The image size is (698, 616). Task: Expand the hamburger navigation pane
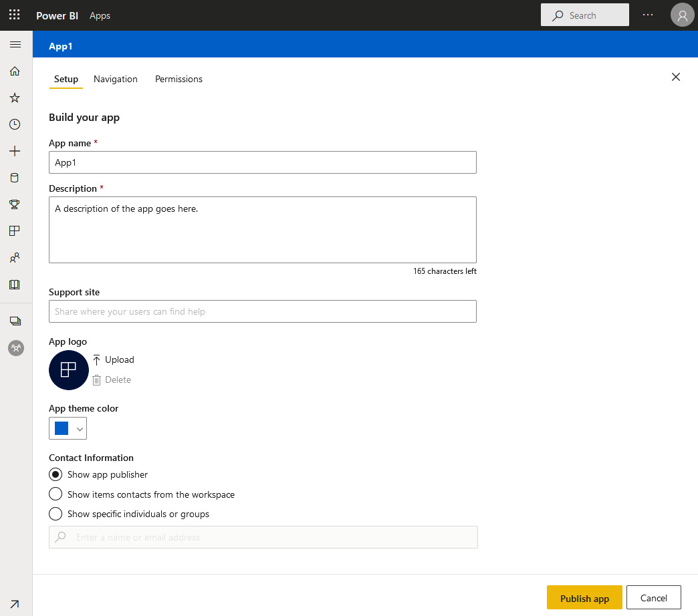point(15,45)
